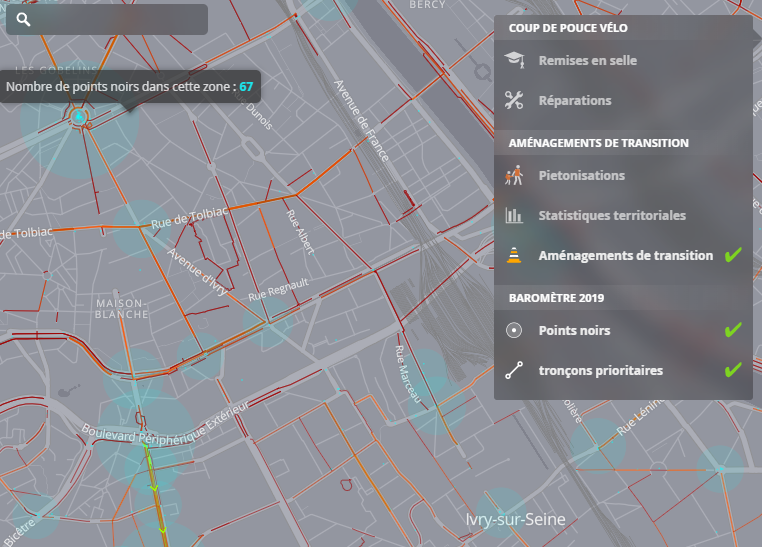Image resolution: width=762 pixels, height=547 pixels.
Task: Click the orange traffic cone icon
Action: pyautogui.click(x=514, y=255)
